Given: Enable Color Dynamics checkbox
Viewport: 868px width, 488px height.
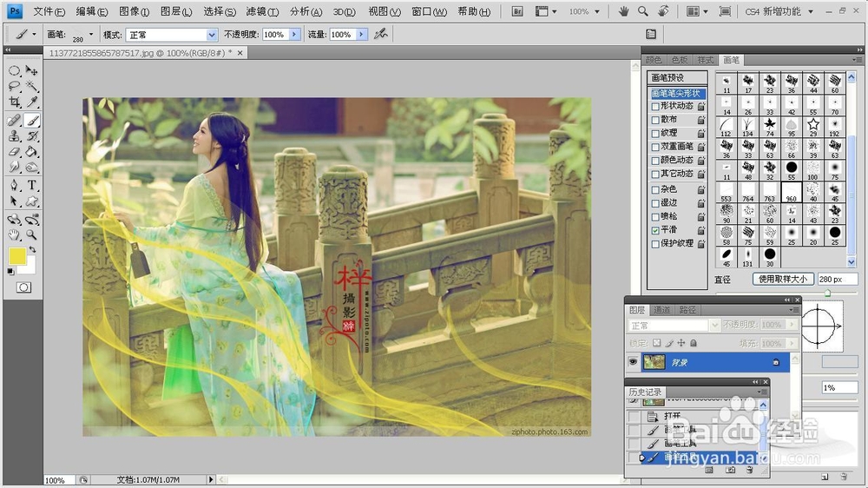Looking at the screenshot, I should pyautogui.click(x=655, y=161).
